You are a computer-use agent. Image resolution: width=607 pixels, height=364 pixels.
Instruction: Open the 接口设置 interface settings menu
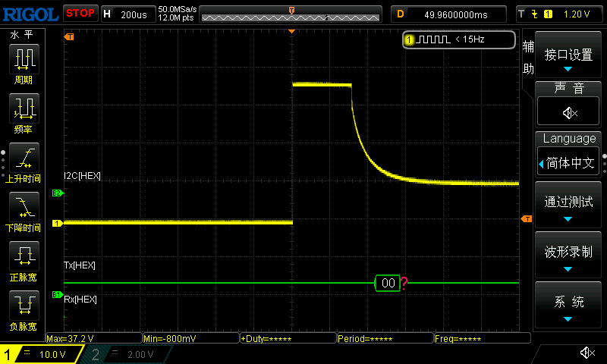(x=568, y=55)
